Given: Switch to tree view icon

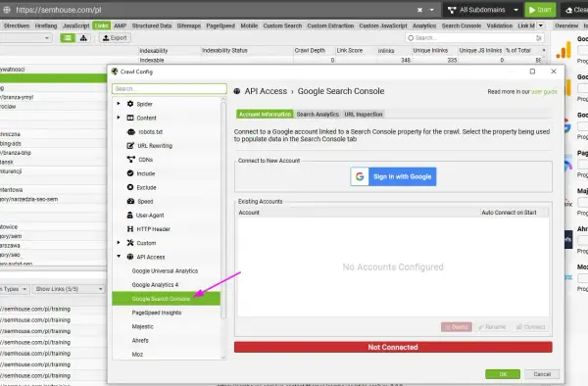Looking at the screenshot, I should (x=83, y=38).
